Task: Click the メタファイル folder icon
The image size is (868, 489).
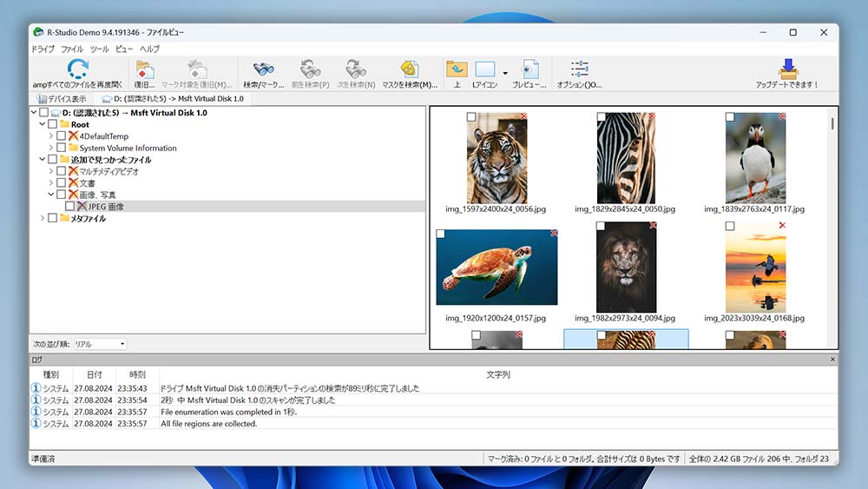Action: point(64,218)
